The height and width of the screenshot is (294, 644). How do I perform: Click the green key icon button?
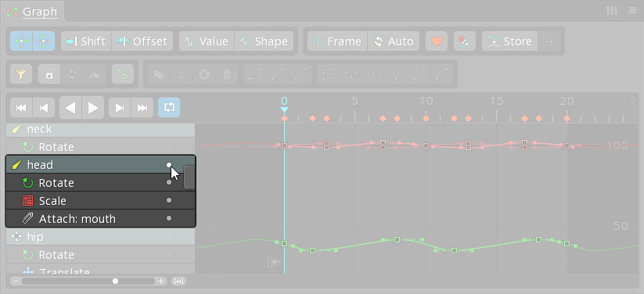click(x=123, y=74)
